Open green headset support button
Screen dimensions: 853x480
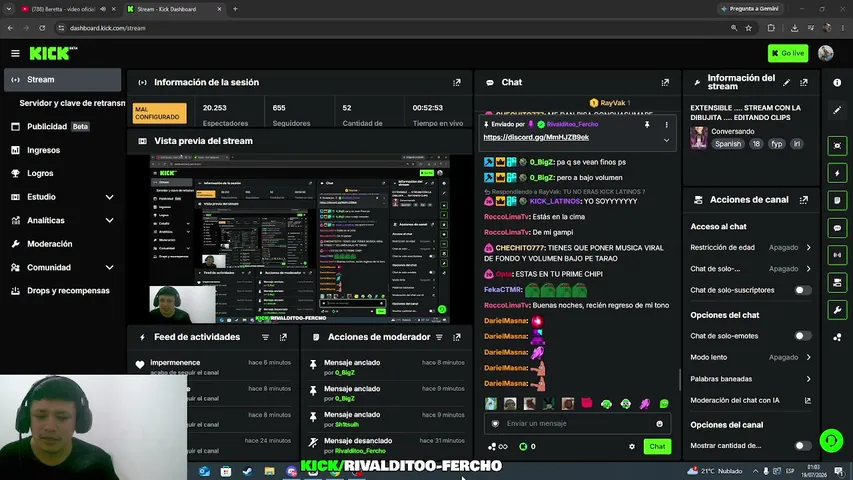click(x=831, y=441)
